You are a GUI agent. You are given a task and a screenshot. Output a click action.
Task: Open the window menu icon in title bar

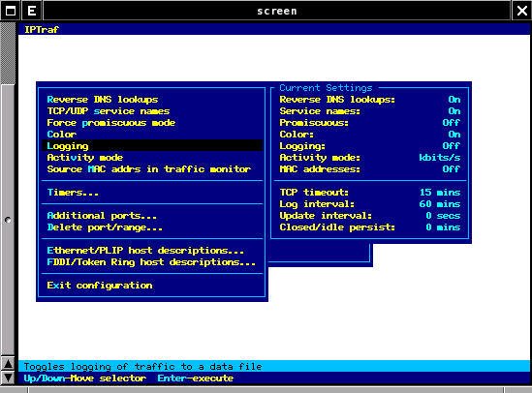11,11
